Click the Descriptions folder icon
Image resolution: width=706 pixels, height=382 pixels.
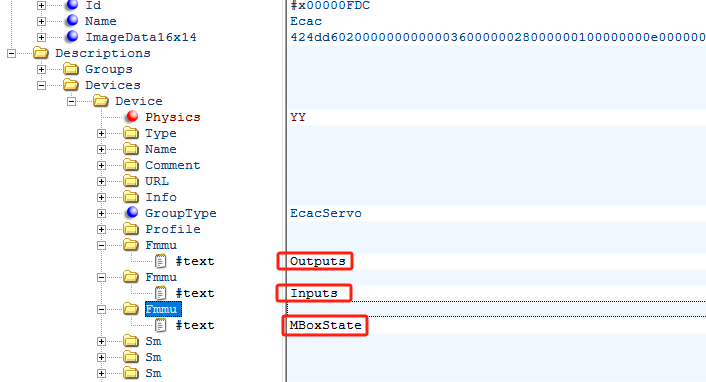click(41, 53)
